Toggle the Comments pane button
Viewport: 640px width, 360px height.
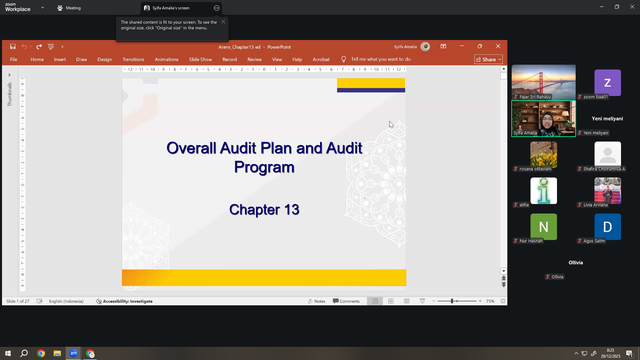346,301
